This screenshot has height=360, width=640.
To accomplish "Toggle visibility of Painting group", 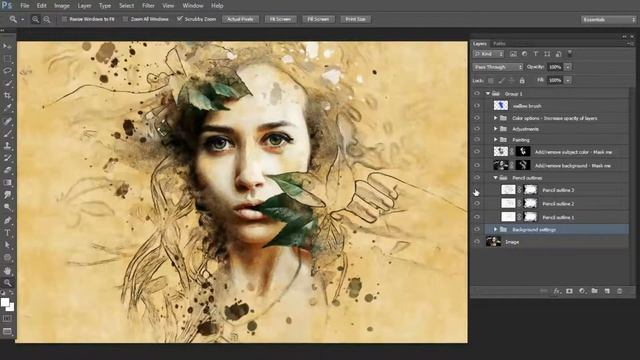I will [477, 140].
